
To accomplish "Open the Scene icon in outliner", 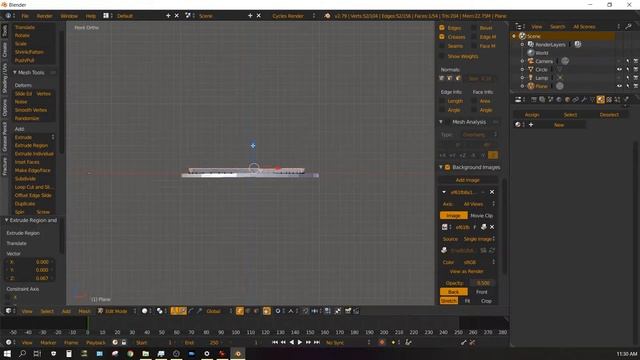I will click(x=522, y=36).
